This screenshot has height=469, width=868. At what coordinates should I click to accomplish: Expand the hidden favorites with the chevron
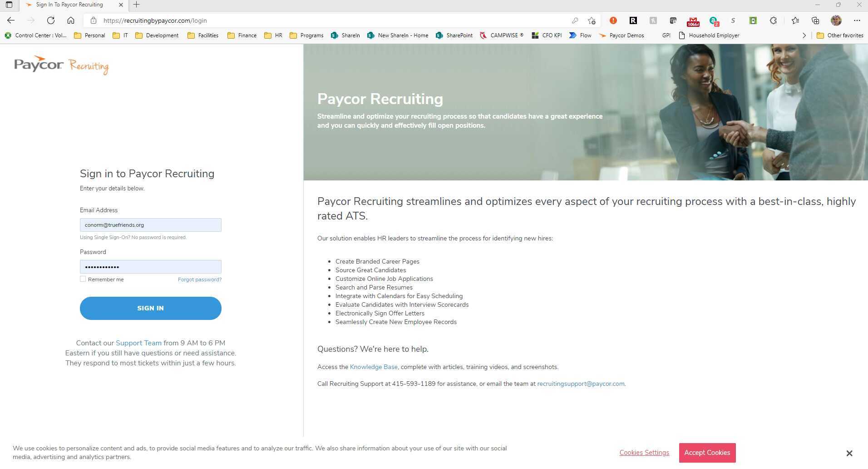[x=804, y=35]
